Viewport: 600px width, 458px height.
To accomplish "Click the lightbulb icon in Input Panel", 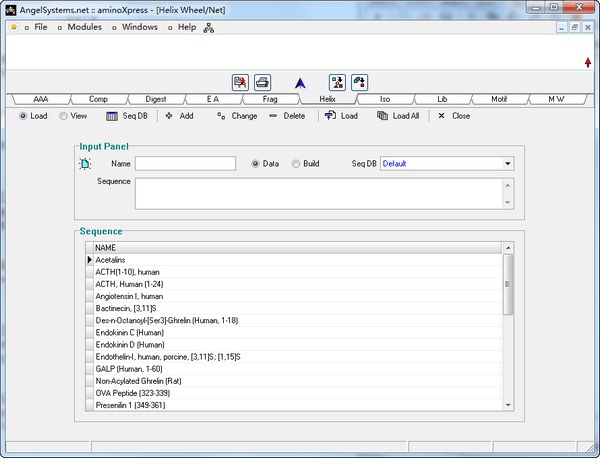I will tap(85, 163).
